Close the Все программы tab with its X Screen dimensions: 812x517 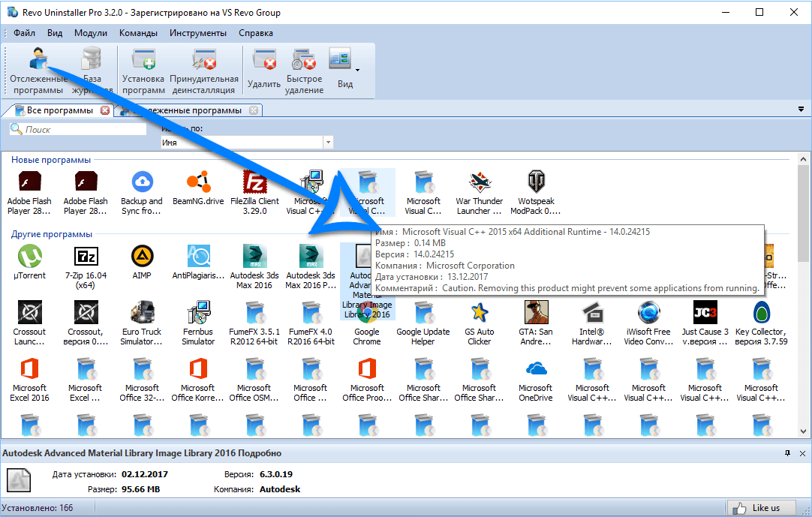coord(105,111)
